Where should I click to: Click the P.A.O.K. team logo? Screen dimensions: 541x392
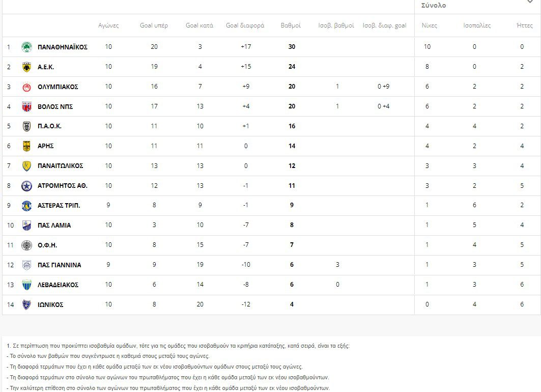pos(26,126)
